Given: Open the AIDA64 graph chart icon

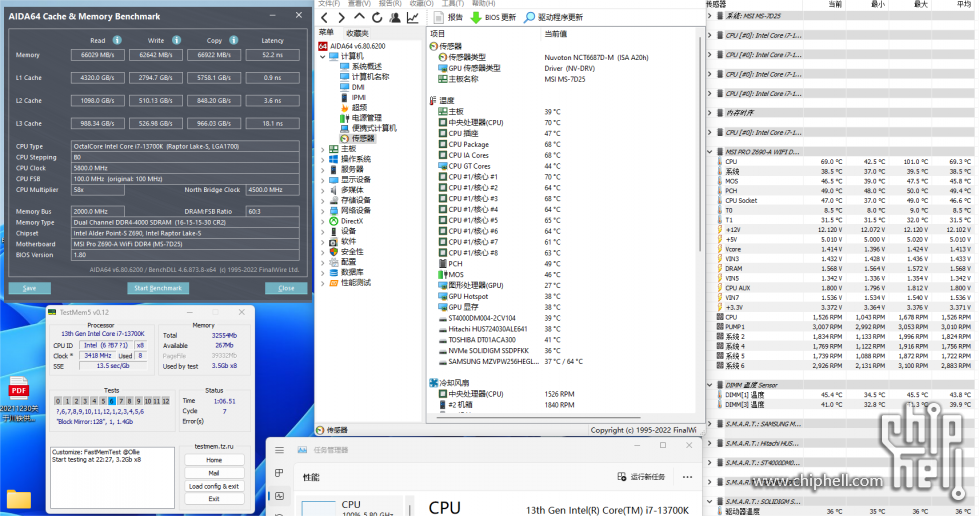Looking at the screenshot, I should (x=413, y=17).
